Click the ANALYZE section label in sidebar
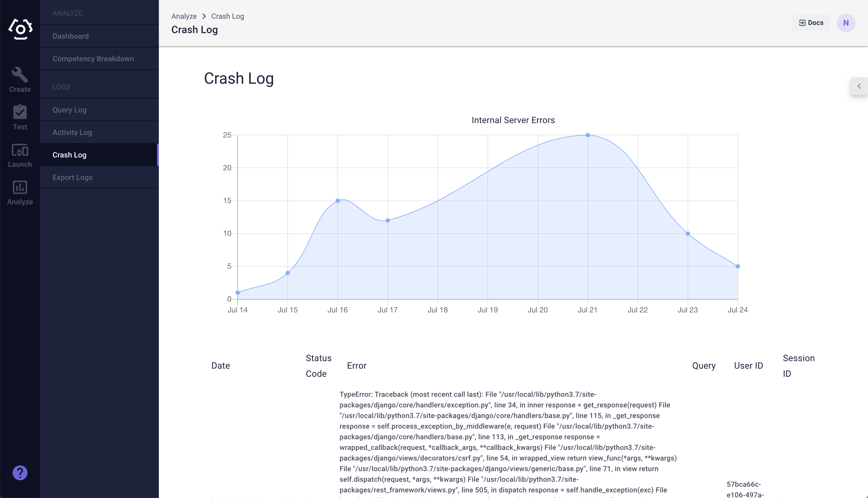 tap(68, 13)
